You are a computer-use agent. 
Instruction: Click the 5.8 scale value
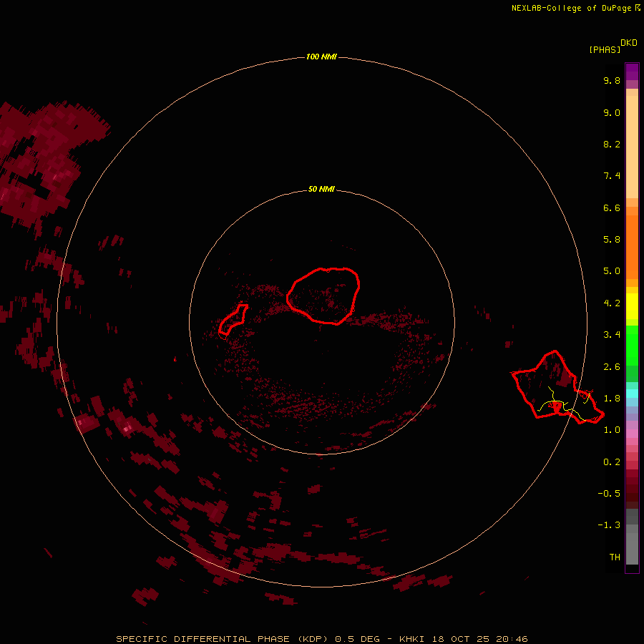pos(612,240)
